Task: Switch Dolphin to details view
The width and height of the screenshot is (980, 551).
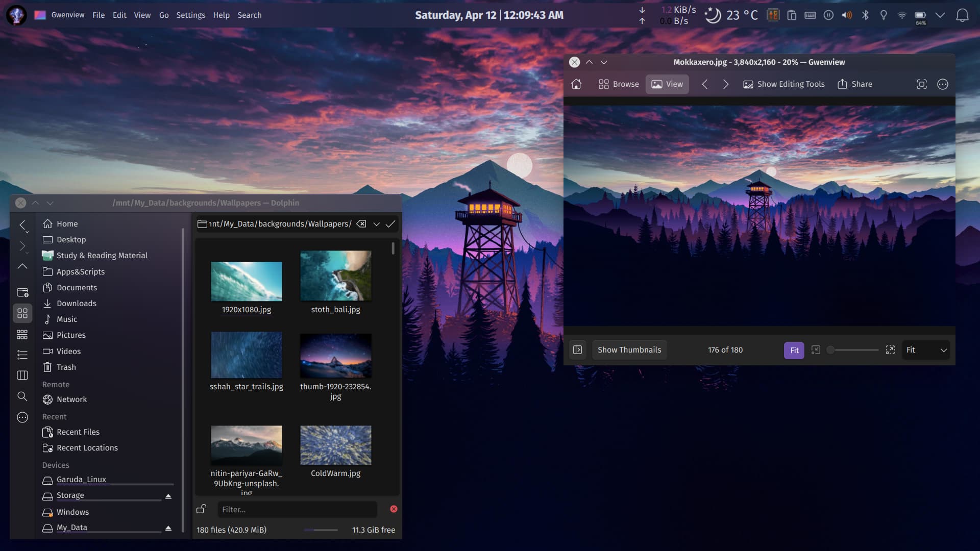Action: 22,355
